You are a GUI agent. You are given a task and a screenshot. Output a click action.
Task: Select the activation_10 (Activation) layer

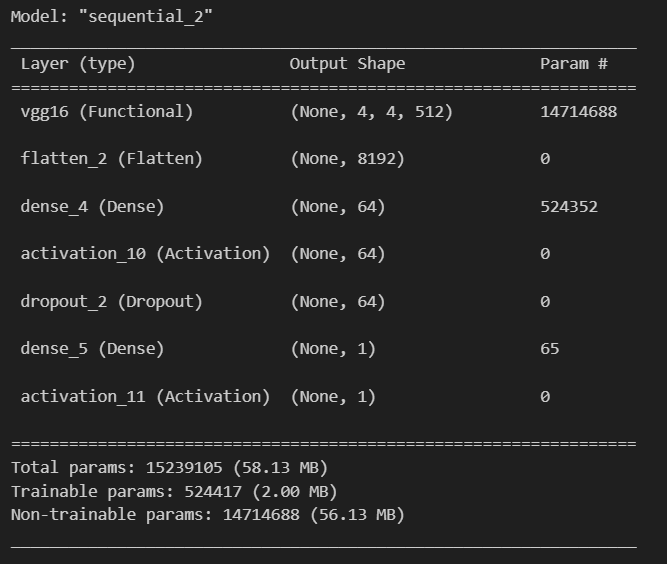(x=145, y=254)
